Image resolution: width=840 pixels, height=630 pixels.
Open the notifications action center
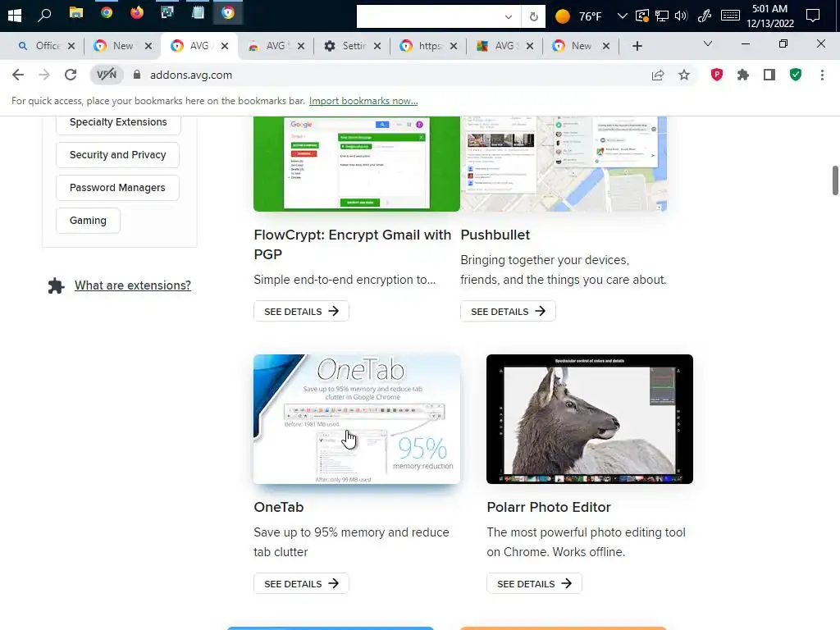(813, 16)
